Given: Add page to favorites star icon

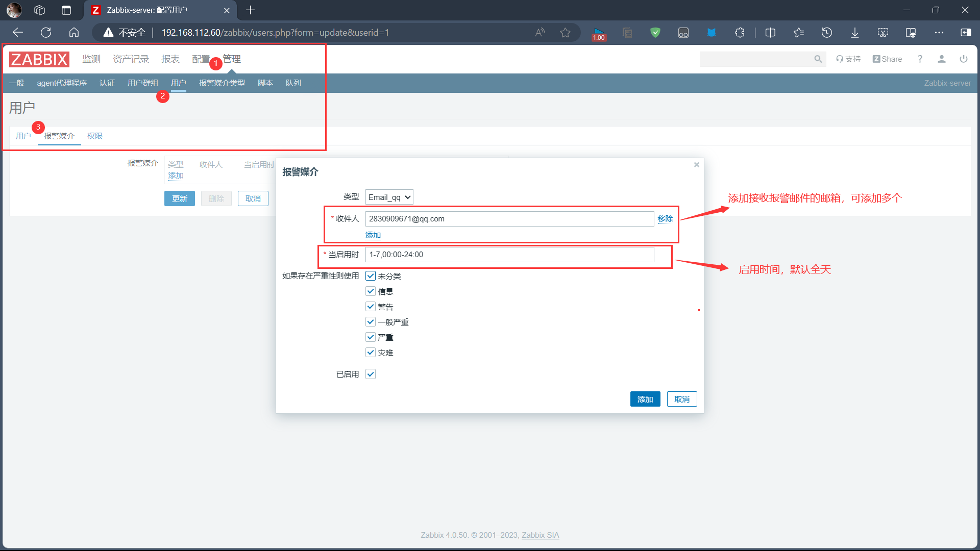Looking at the screenshot, I should pyautogui.click(x=565, y=33).
